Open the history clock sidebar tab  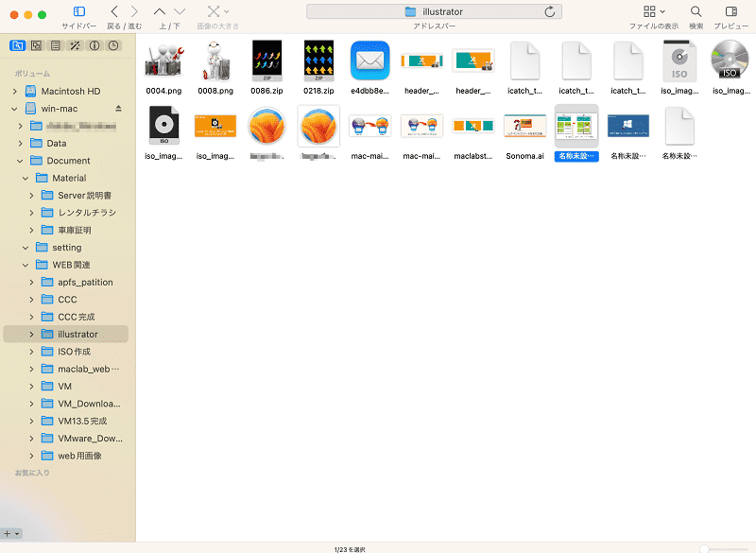[113, 45]
